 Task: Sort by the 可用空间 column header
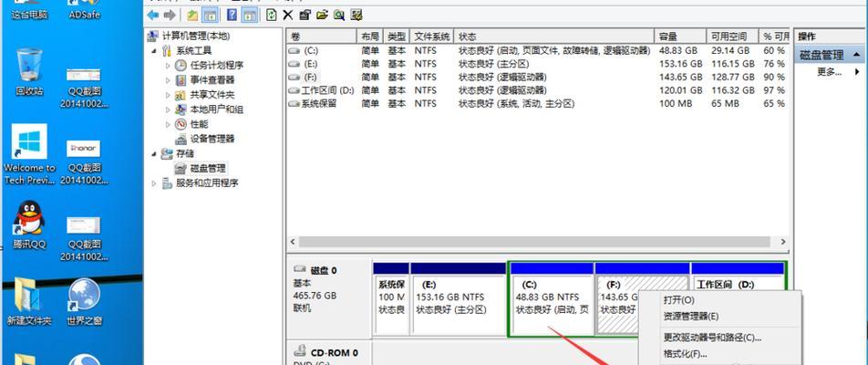(732, 36)
